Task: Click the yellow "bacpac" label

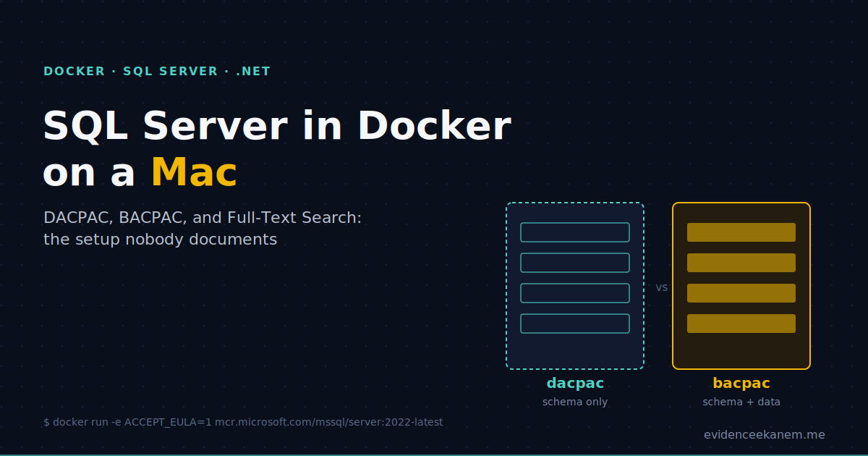Action: point(741,383)
